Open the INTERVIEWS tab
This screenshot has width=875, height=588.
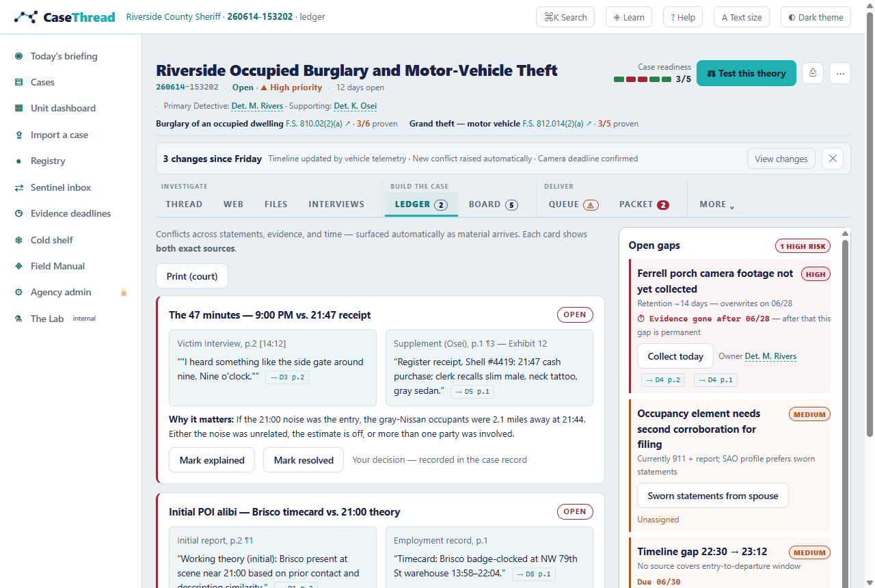pyautogui.click(x=336, y=204)
